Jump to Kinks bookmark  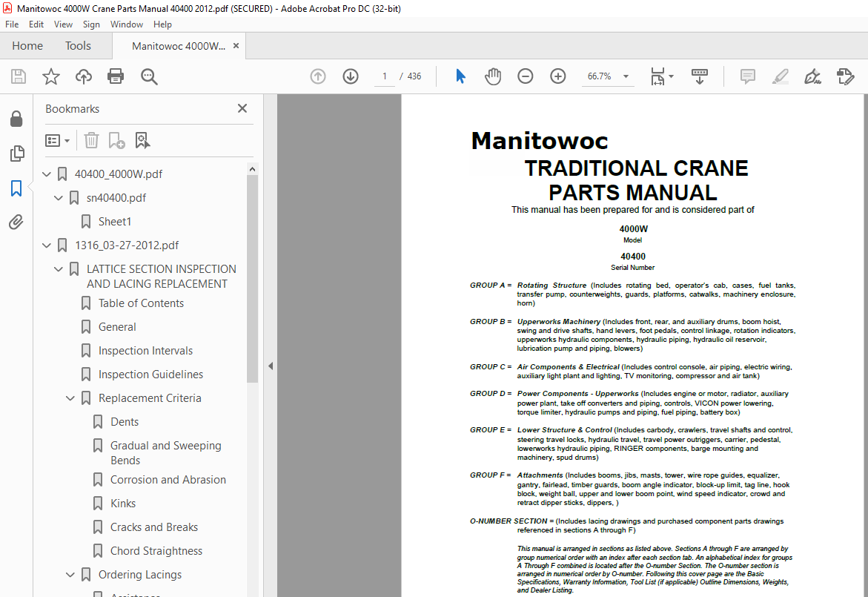(x=123, y=504)
